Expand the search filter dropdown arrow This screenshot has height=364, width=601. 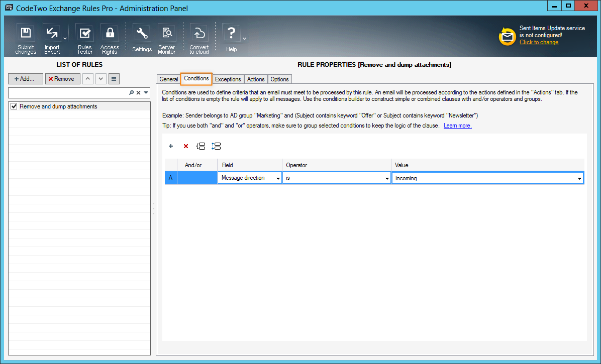pos(146,92)
